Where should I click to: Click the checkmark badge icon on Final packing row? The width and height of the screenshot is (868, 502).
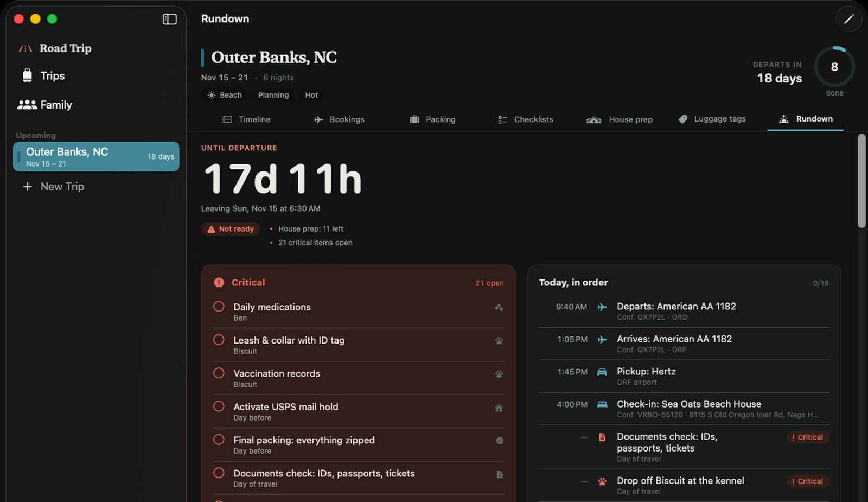(x=500, y=441)
